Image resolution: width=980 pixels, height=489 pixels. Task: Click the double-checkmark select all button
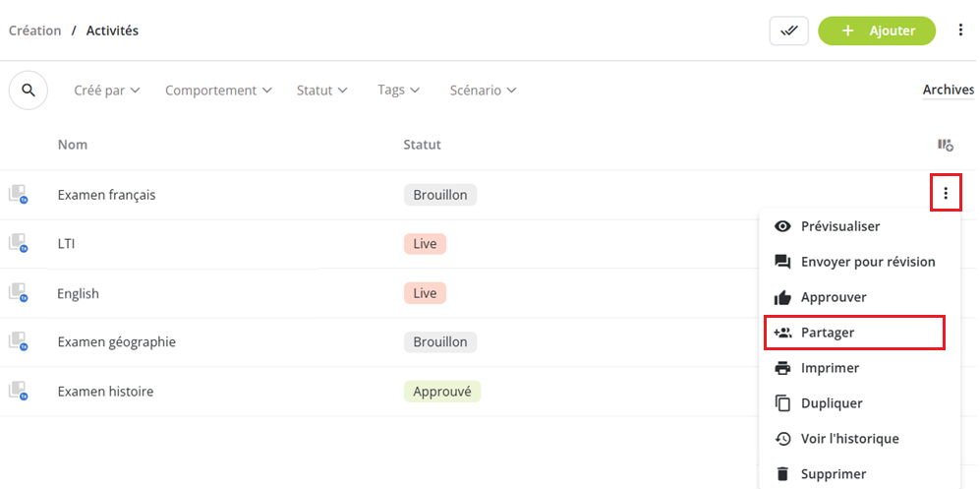coord(788,31)
